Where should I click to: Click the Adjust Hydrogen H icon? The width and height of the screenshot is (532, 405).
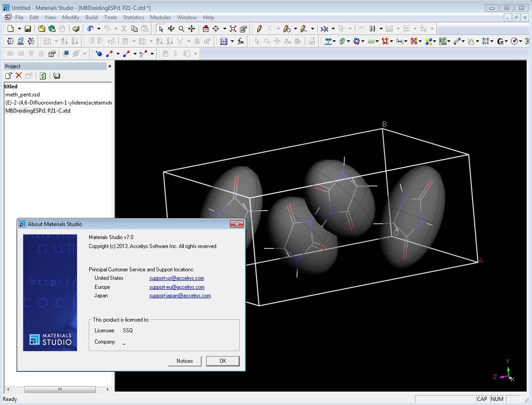[372, 29]
